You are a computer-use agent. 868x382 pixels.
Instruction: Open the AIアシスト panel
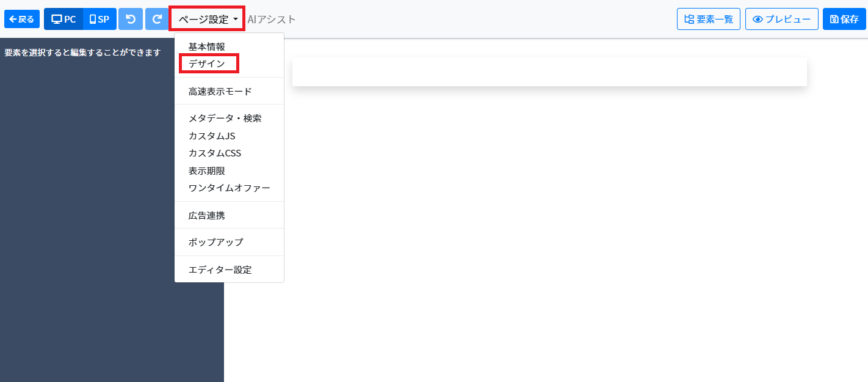(x=272, y=19)
